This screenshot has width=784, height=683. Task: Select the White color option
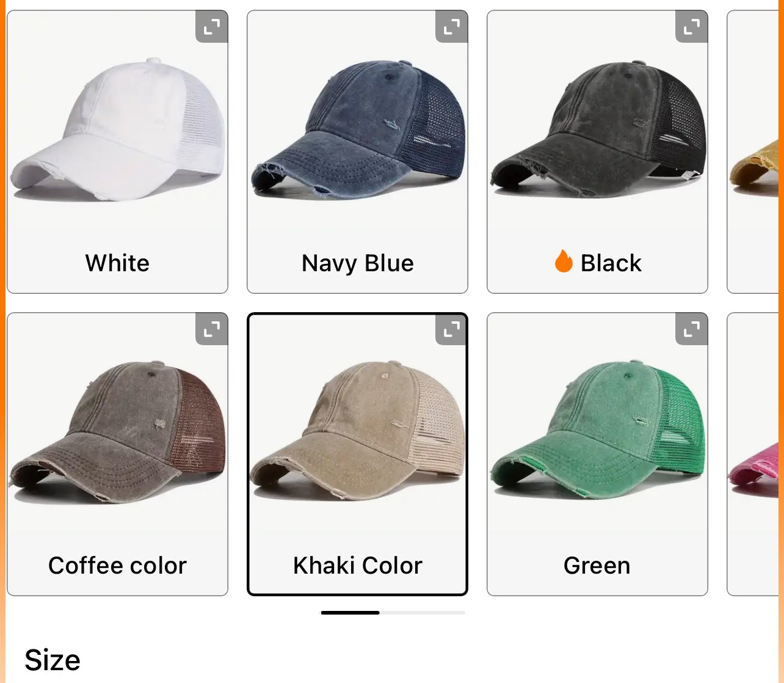117,152
